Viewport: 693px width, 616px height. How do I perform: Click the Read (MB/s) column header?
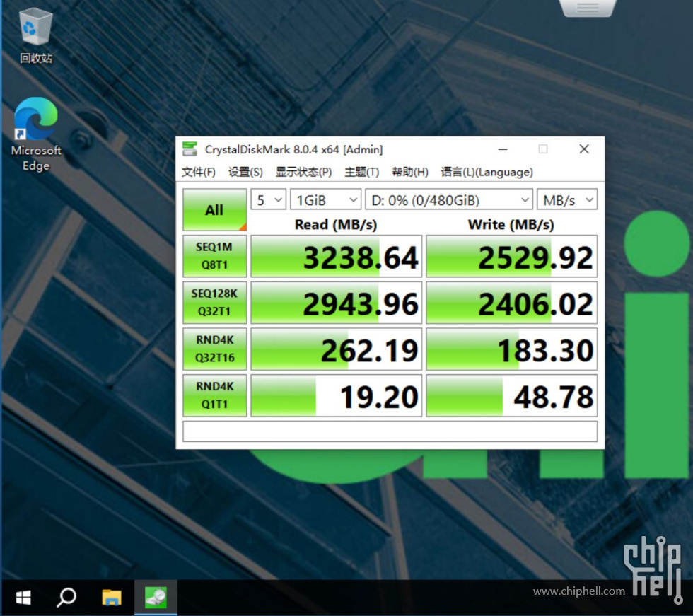pos(336,224)
